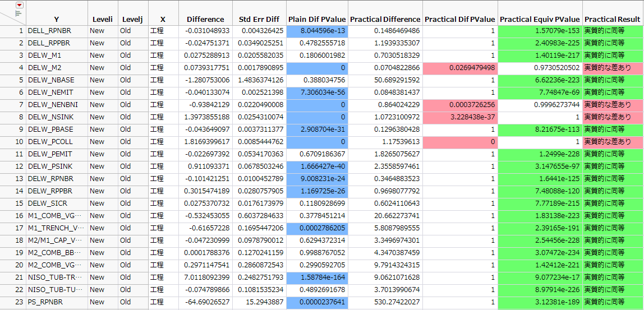Viewport: 644px width, 310px height.
Task: Click the Std Err Diff header
Action: point(259,19)
